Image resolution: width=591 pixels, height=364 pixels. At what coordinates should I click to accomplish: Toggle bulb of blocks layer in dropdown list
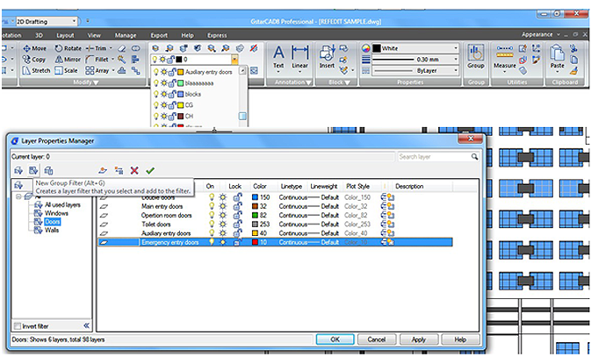pos(156,94)
